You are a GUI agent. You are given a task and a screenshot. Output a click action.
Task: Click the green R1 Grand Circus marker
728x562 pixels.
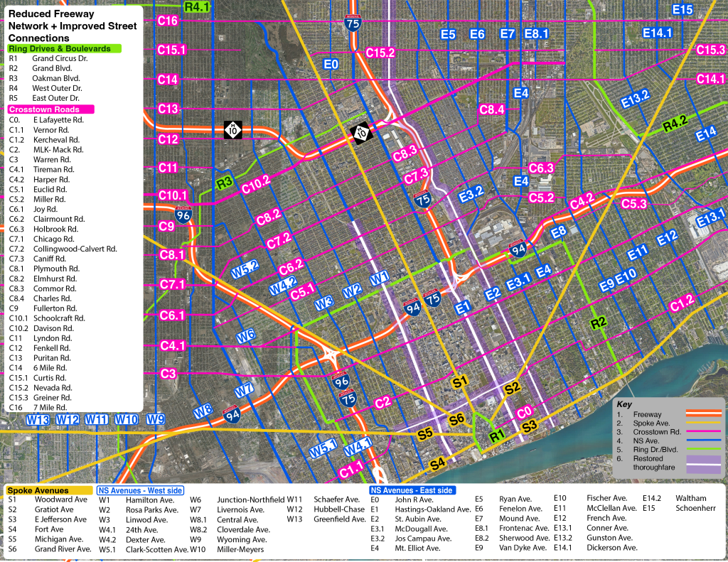tap(496, 436)
